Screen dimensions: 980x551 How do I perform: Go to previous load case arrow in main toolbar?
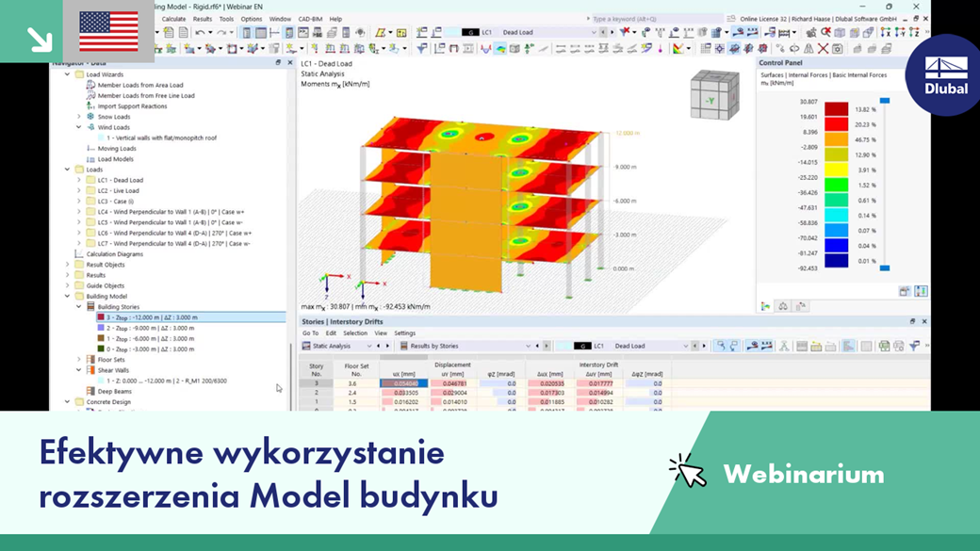tap(602, 32)
